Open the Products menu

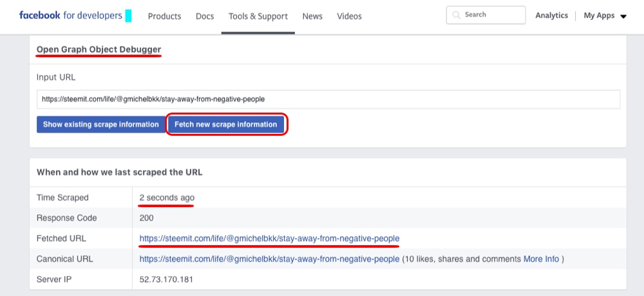click(164, 17)
